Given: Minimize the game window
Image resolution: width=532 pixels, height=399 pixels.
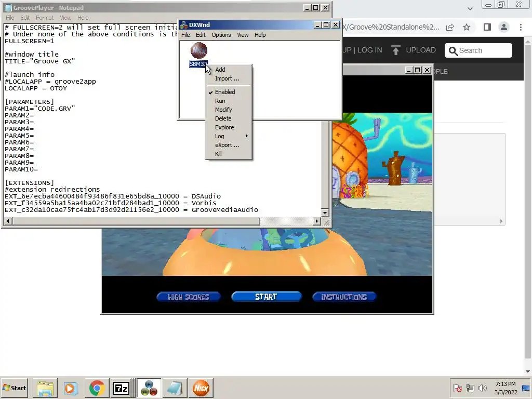Looking at the screenshot, I should click(x=409, y=70).
